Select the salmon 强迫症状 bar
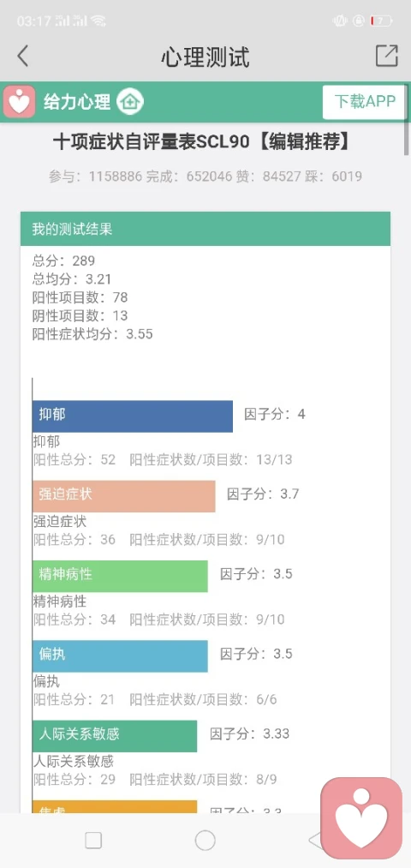The height and width of the screenshot is (868, 411). pos(124,497)
